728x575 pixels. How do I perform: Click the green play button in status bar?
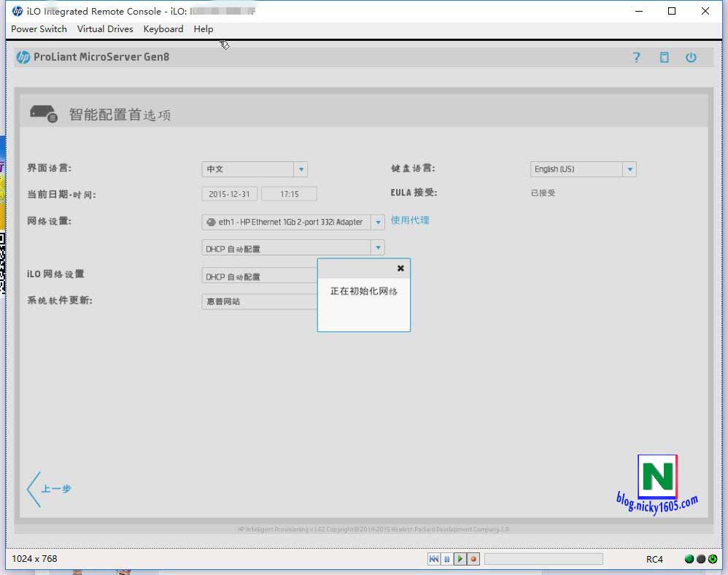(460, 559)
